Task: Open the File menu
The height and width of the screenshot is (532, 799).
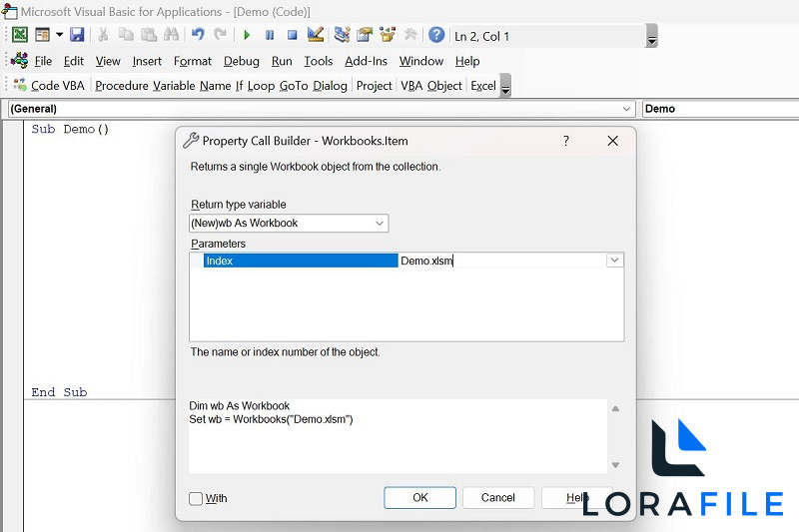Action: 43,61
